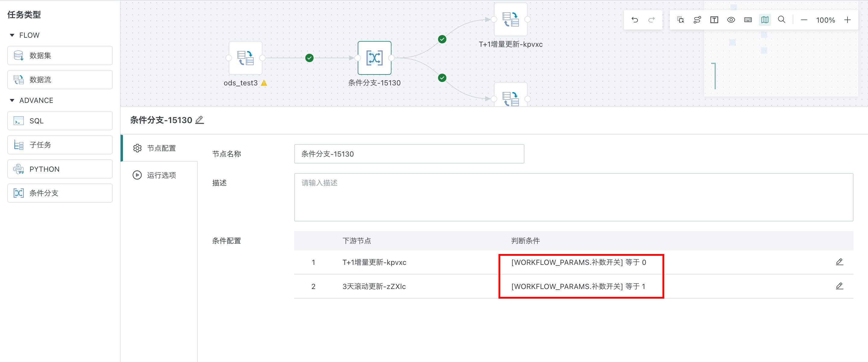Open keyboard shortcuts icon
The width and height of the screenshot is (868, 362).
click(748, 20)
